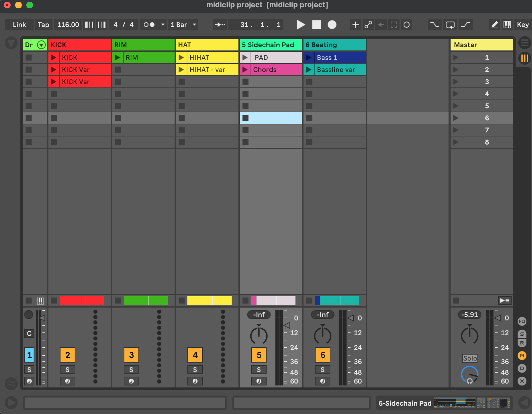Screen dimensions: 532x414
Task: Deactivate track 6 Beating activator
Action: [323, 355]
